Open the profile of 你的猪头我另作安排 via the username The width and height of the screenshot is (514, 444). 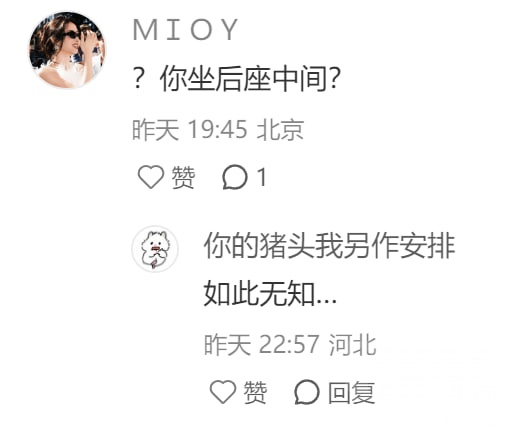[329, 245]
